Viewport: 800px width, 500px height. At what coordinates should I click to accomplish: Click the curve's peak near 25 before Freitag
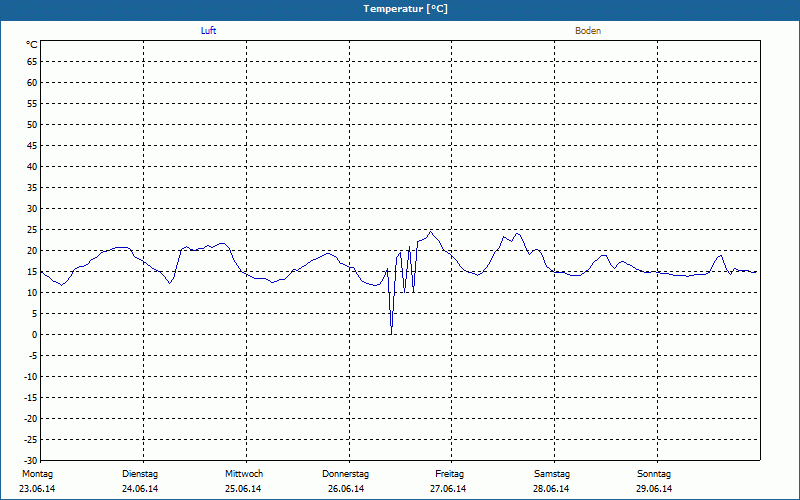[431, 232]
